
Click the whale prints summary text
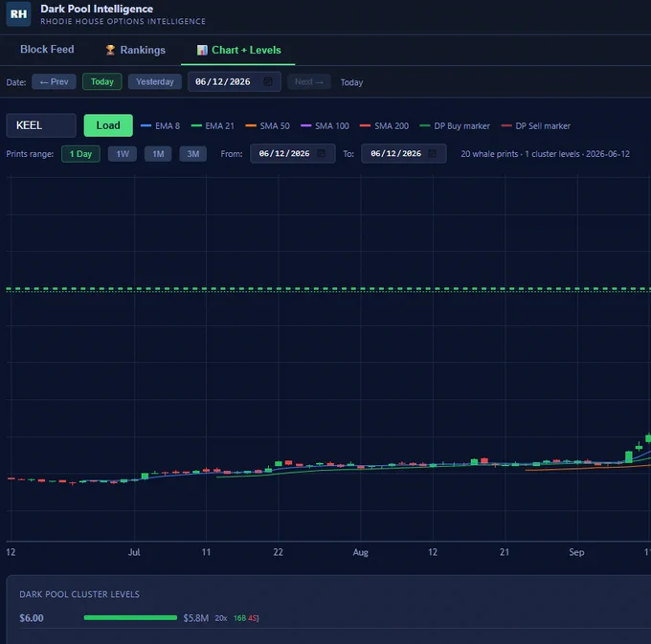click(x=545, y=154)
